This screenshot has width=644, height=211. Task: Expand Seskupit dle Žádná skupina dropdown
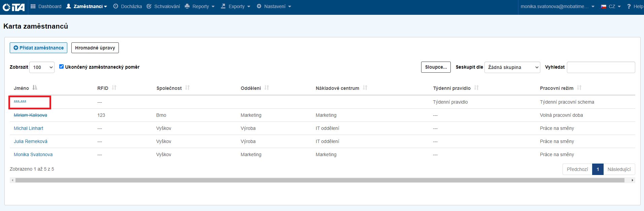tap(512, 67)
